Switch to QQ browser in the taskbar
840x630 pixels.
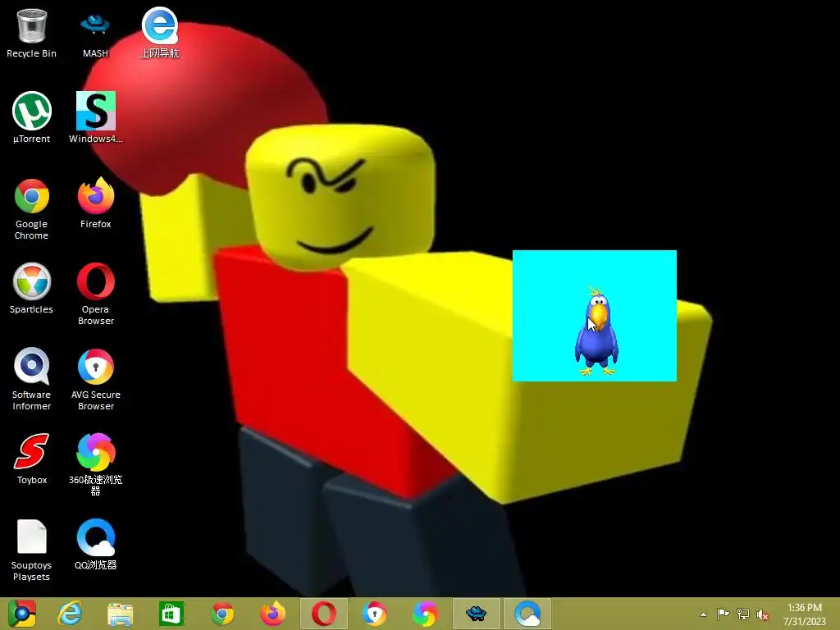(x=527, y=614)
